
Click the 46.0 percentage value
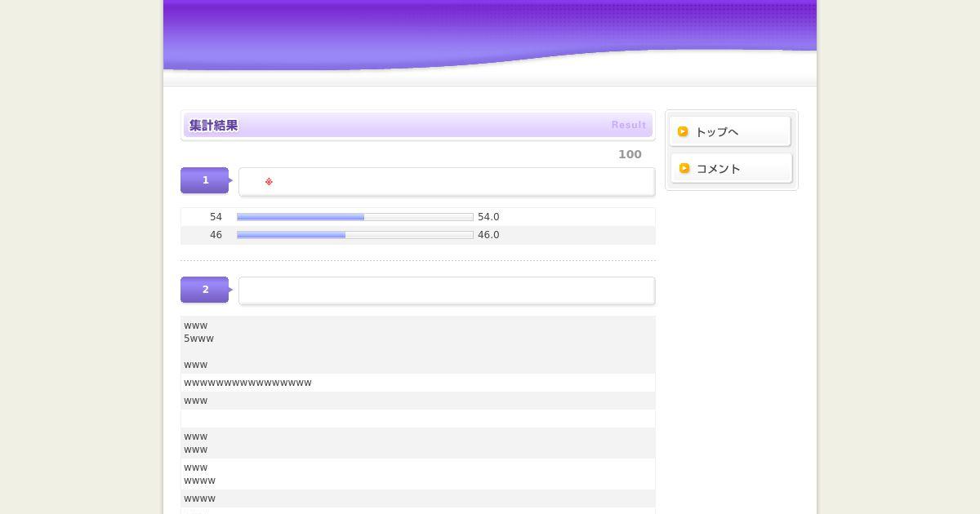(488, 235)
